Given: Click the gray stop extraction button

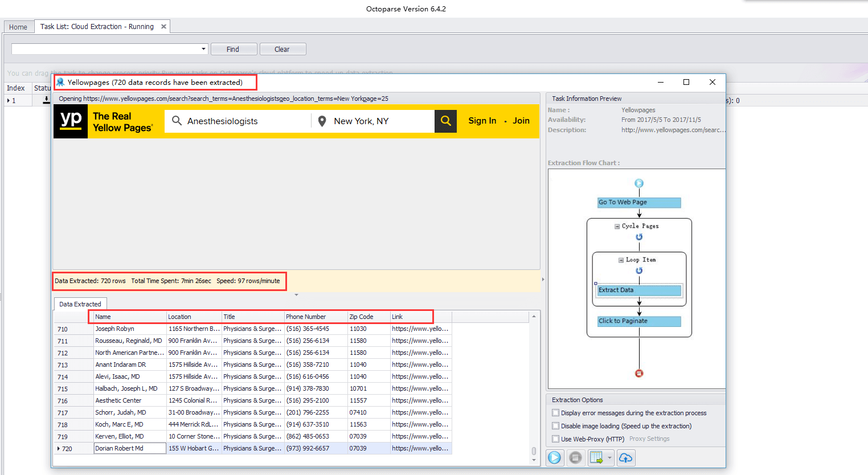Looking at the screenshot, I should (575, 457).
